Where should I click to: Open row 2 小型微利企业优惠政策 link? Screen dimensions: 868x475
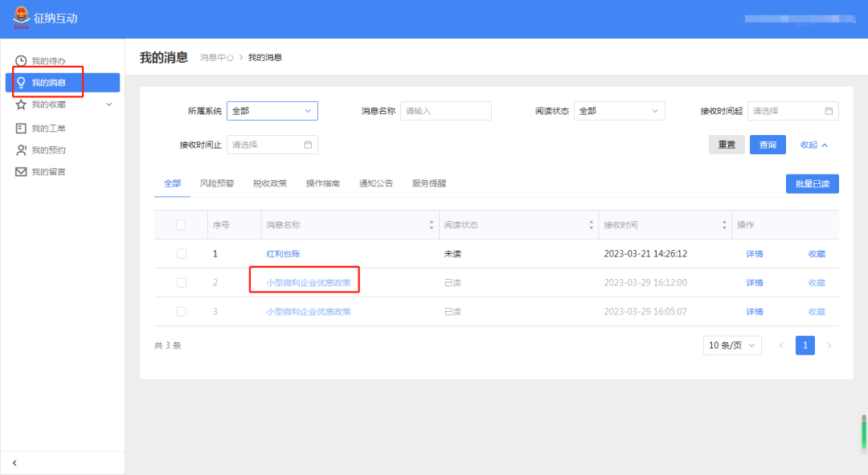[x=309, y=282]
